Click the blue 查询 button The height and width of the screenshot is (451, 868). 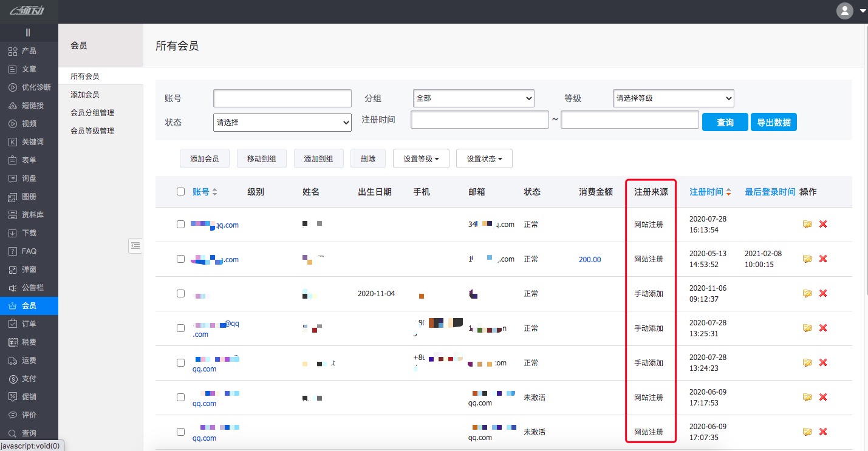(x=725, y=122)
